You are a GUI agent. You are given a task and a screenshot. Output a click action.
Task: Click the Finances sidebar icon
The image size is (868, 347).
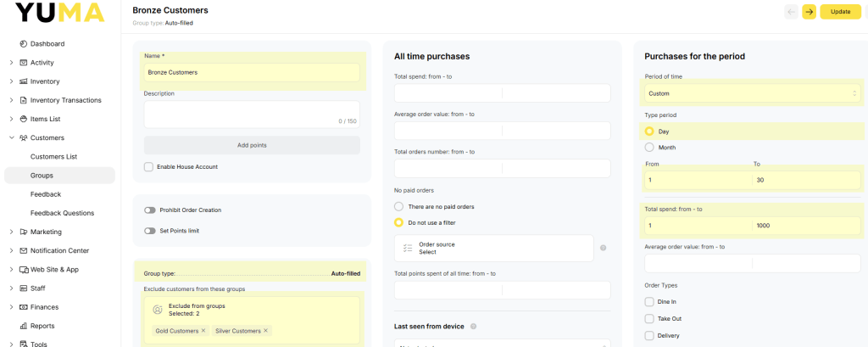[x=23, y=307]
